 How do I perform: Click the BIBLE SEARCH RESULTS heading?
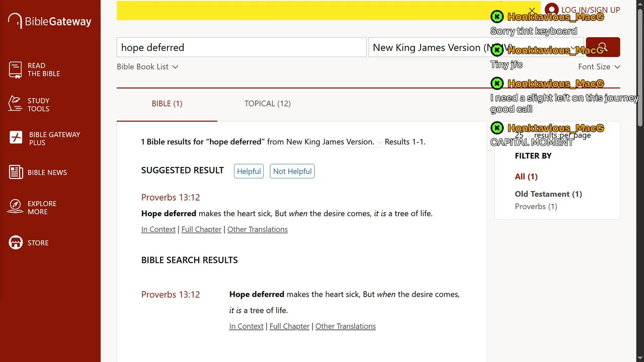[x=190, y=260]
